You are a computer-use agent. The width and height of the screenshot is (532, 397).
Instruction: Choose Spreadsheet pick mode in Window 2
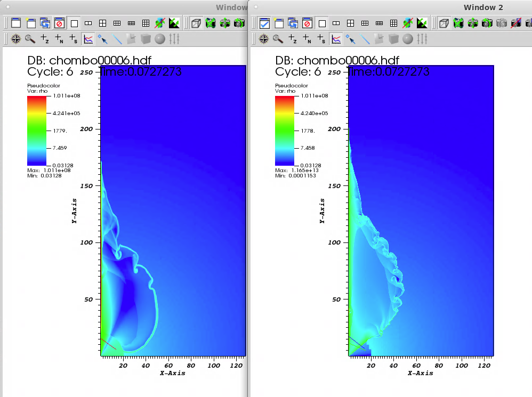click(321, 39)
